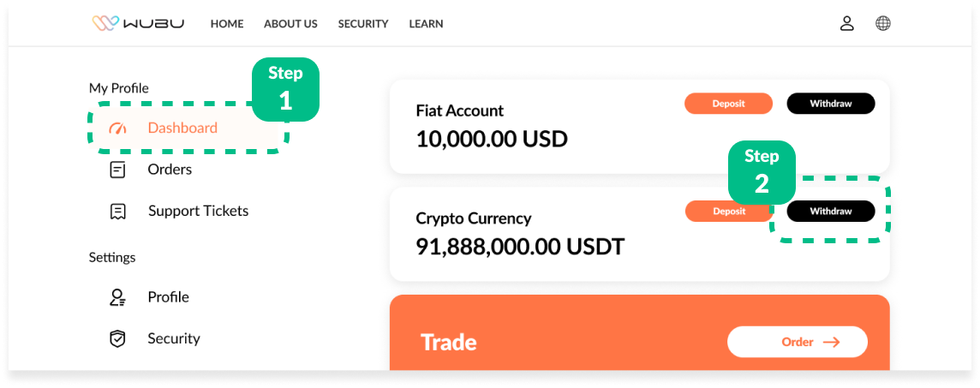
Task: Select Orders in the sidebar
Action: click(x=170, y=170)
